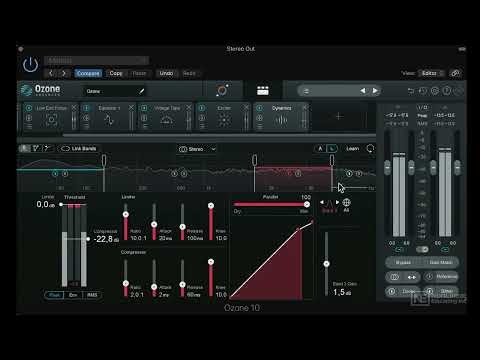
Task: Click the Compressor Attack slider handle
Action: [154, 287]
